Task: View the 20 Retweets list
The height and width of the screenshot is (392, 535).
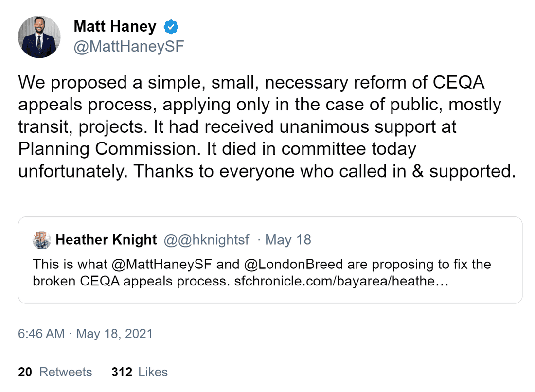Action: click(x=55, y=372)
